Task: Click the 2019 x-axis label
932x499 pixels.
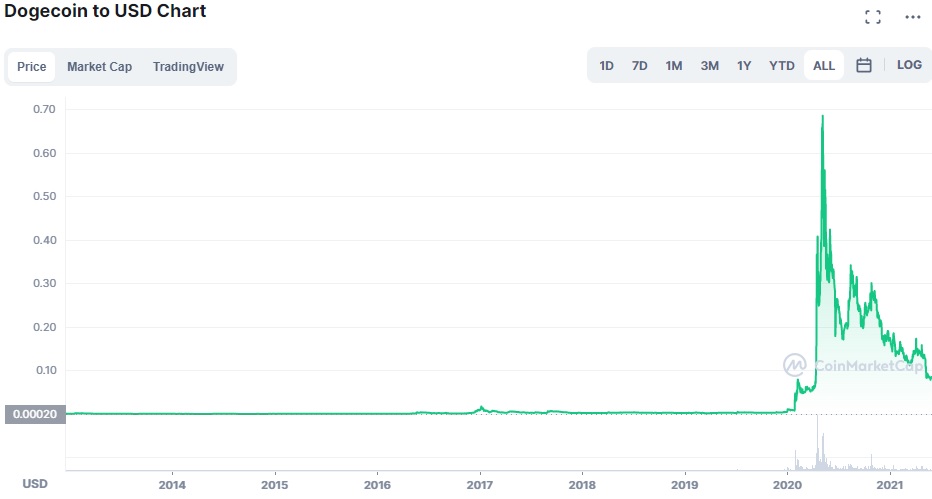Action: pos(685,485)
